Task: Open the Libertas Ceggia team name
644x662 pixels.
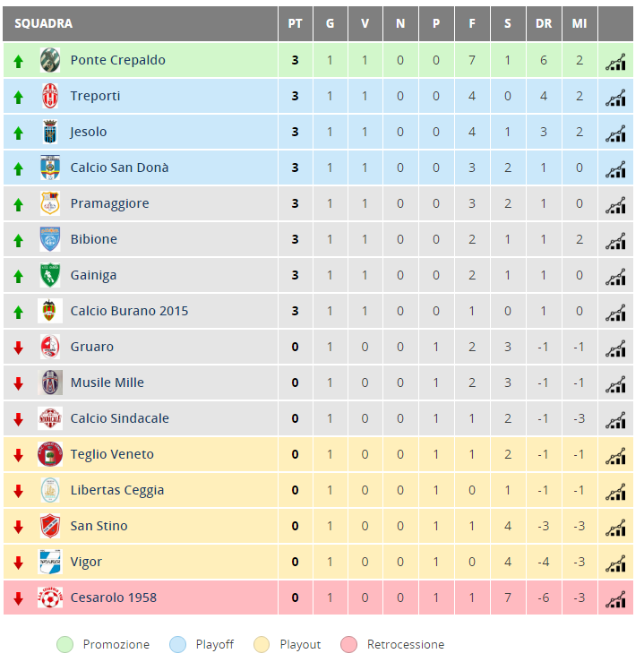Action: (x=117, y=490)
